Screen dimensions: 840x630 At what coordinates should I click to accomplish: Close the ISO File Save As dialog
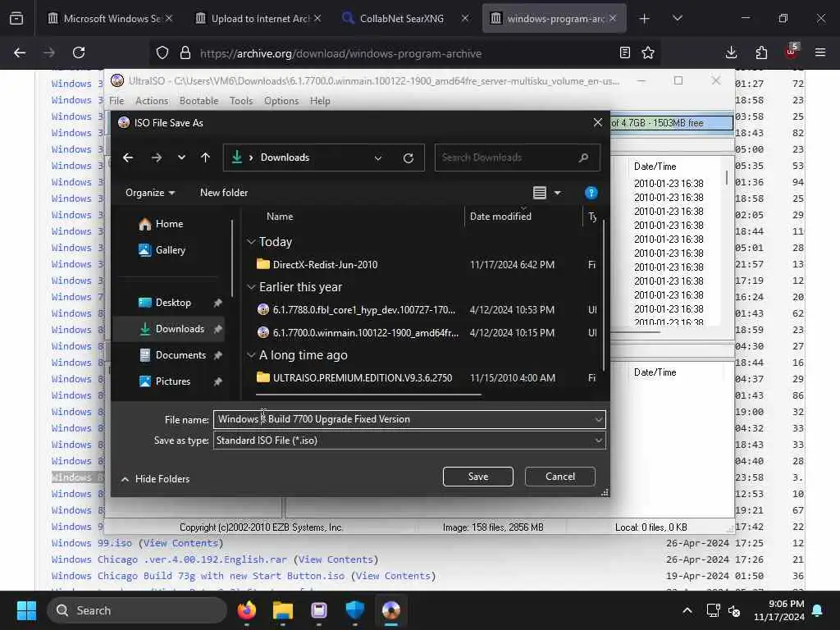598,123
